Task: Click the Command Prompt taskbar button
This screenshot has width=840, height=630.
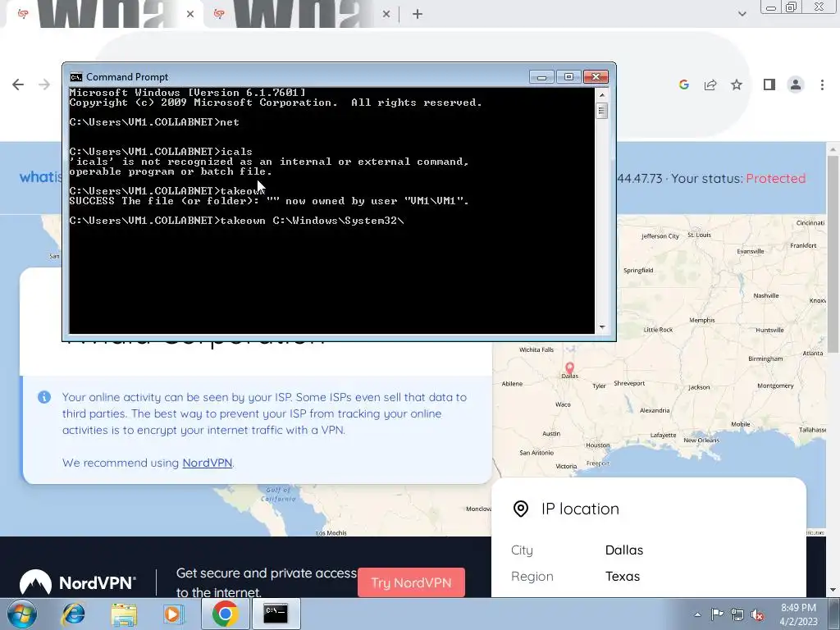Action: tap(276, 614)
